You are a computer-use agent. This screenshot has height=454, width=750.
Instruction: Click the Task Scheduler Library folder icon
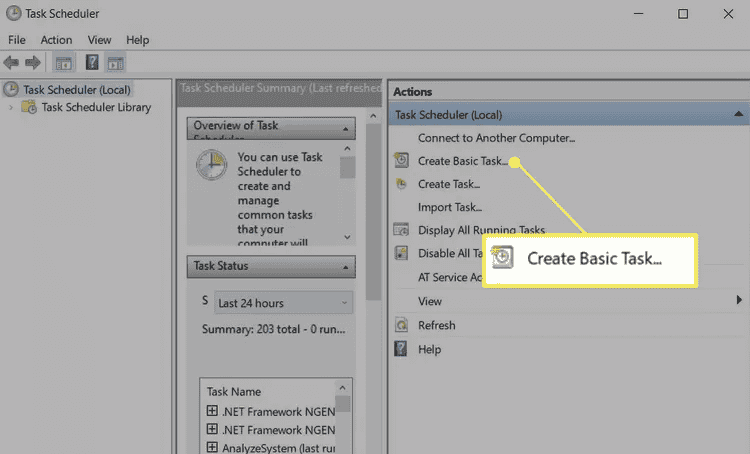(x=29, y=107)
